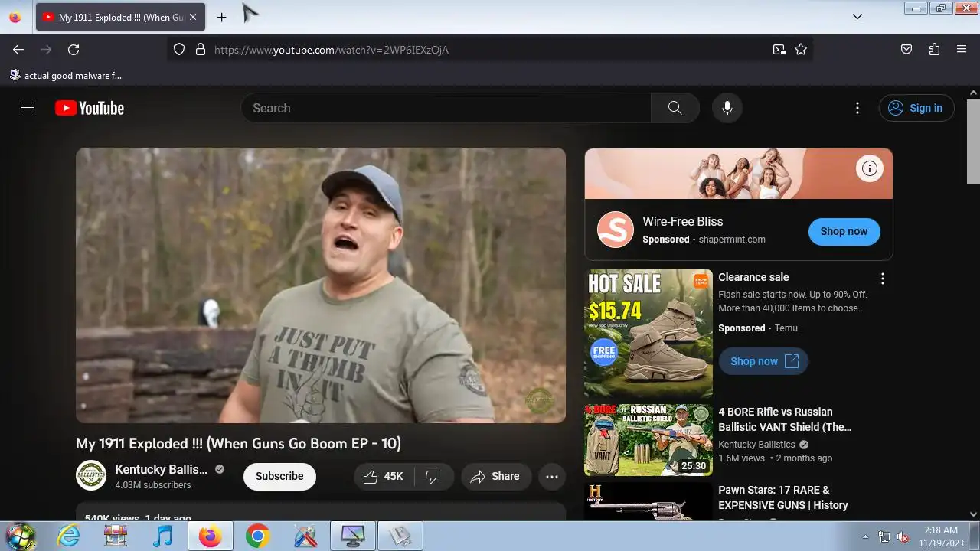
Task: Open the YouTube guide hamburger menu
Action: click(28, 108)
